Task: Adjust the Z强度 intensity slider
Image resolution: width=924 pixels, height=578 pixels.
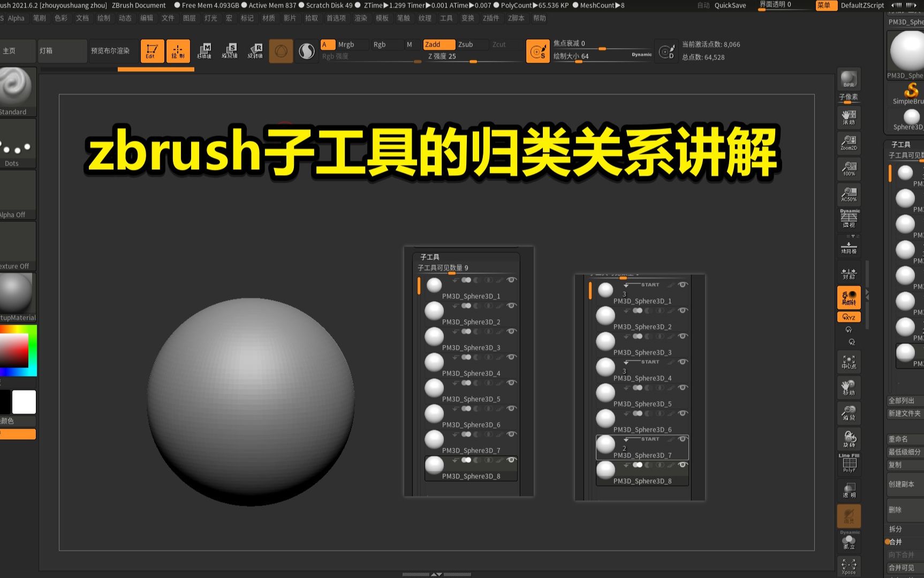Action: pyautogui.click(x=474, y=57)
